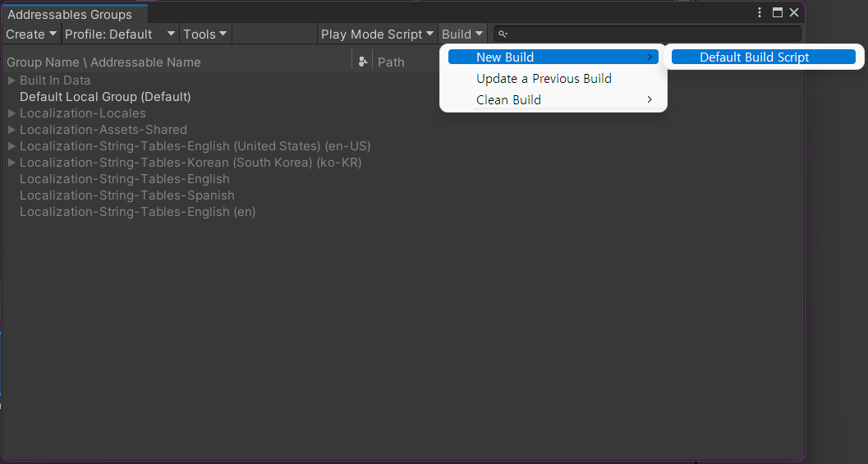This screenshot has height=464, width=868.
Task: Select Localization-String-Tables-English group
Action: click(125, 179)
